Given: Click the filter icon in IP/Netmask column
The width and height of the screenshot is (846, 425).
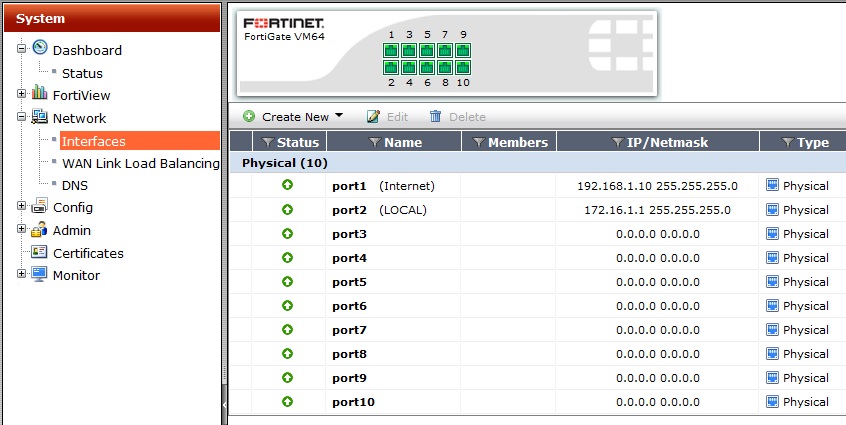Looking at the screenshot, I should click(619, 143).
